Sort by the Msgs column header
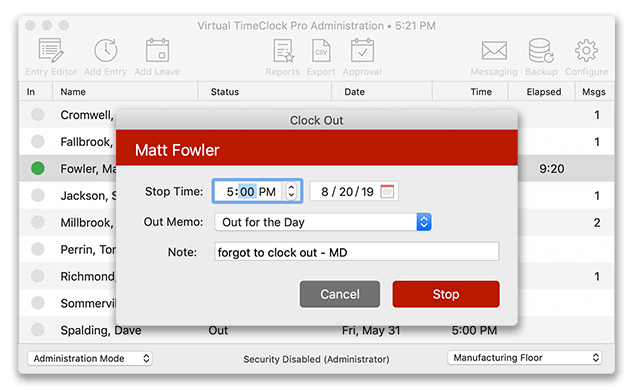 click(x=594, y=92)
